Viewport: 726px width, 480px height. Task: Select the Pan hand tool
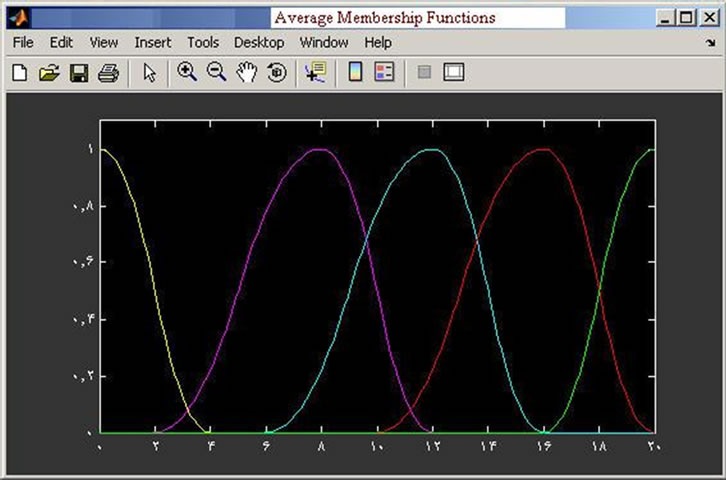point(246,72)
